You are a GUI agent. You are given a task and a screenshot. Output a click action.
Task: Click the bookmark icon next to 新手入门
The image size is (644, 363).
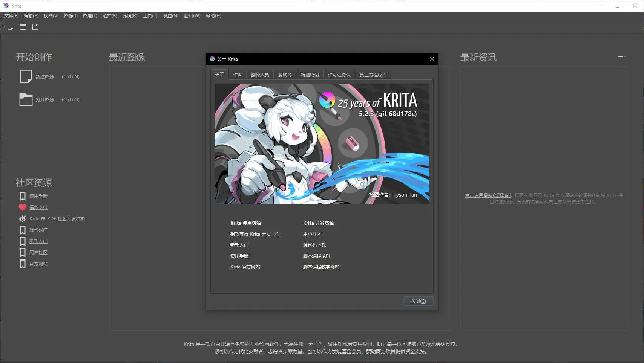[x=23, y=241]
